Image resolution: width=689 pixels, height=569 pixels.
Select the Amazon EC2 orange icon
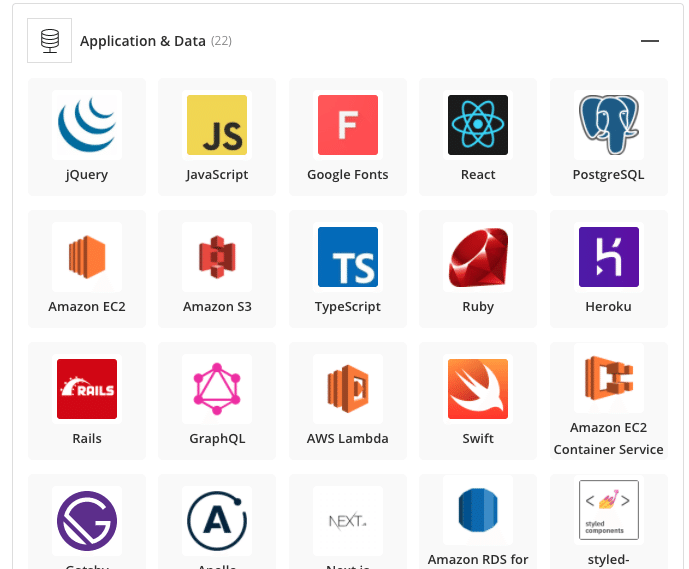[87, 257]
